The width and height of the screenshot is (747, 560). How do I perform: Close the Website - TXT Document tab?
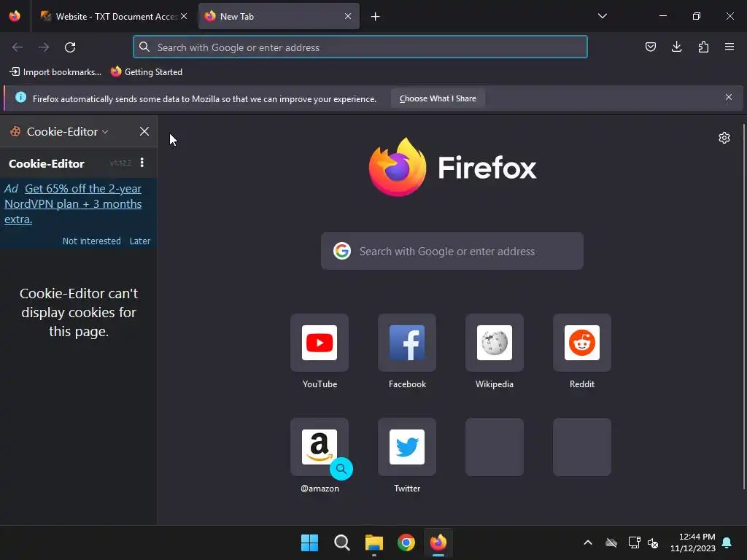click(x=184, y=16)
